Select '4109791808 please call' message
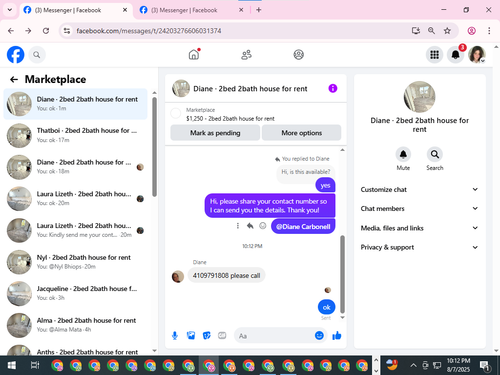The height and width of the screenshot is (375, 500). pos(226,276)
